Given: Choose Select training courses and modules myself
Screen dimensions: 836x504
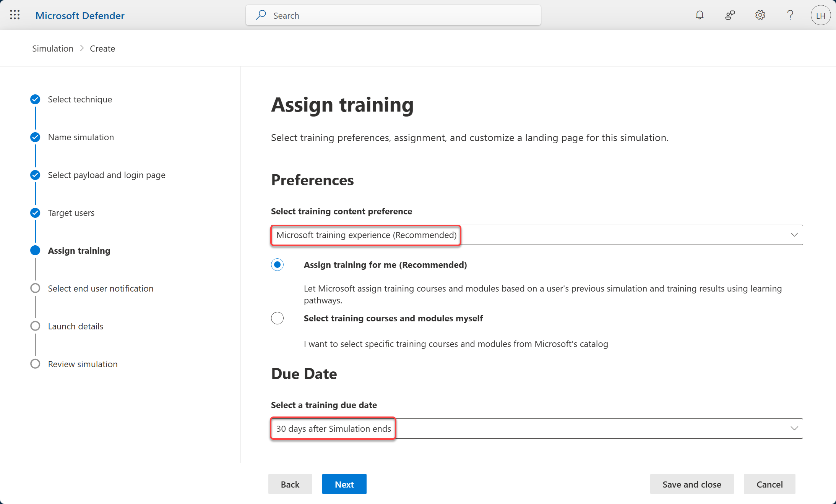Looking at the screenshot, I should click(277, 318).
